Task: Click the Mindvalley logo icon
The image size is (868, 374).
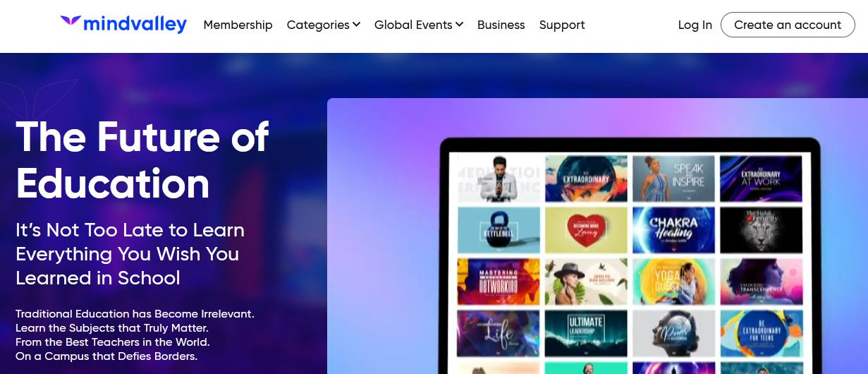Action: (71, 22)
